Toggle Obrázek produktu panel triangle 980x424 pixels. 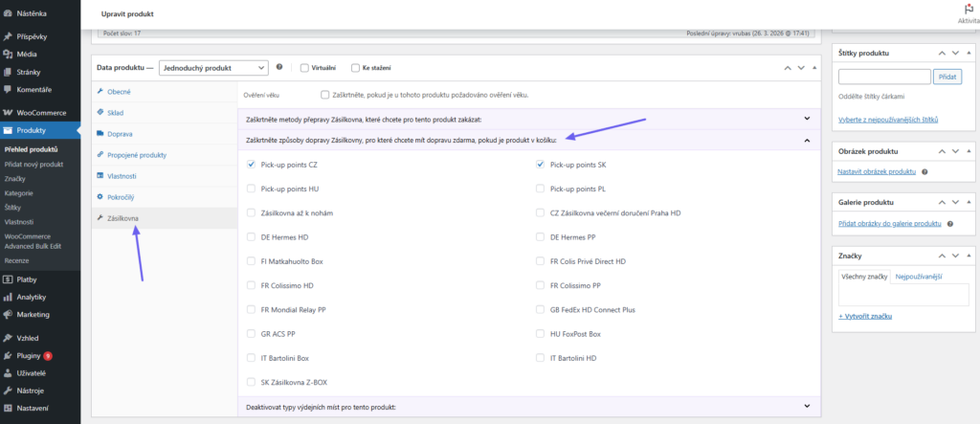point(969,151)
